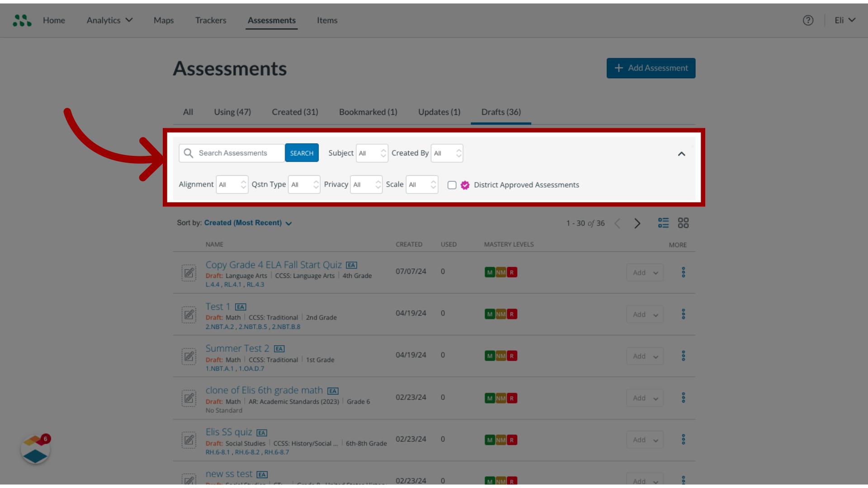Screen dimensions: 868x488
Task: Click the Add Assessment button
Action: tap(651, 67)
